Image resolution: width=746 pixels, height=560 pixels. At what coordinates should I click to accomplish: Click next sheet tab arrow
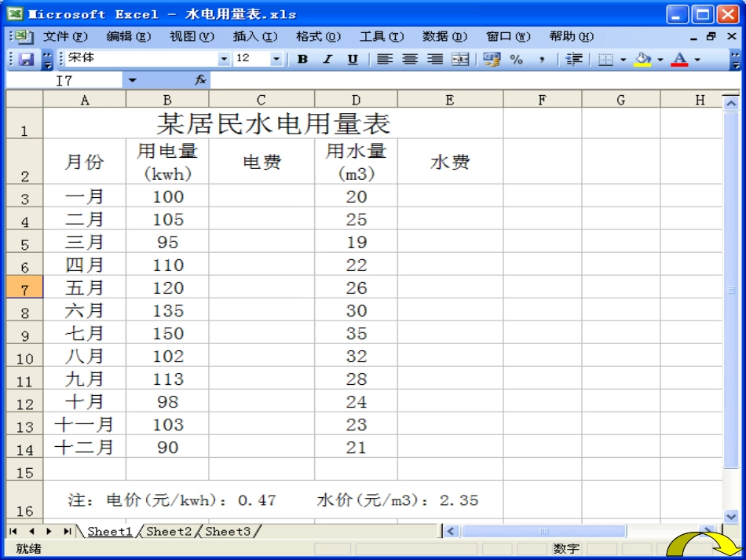point(49,531)
